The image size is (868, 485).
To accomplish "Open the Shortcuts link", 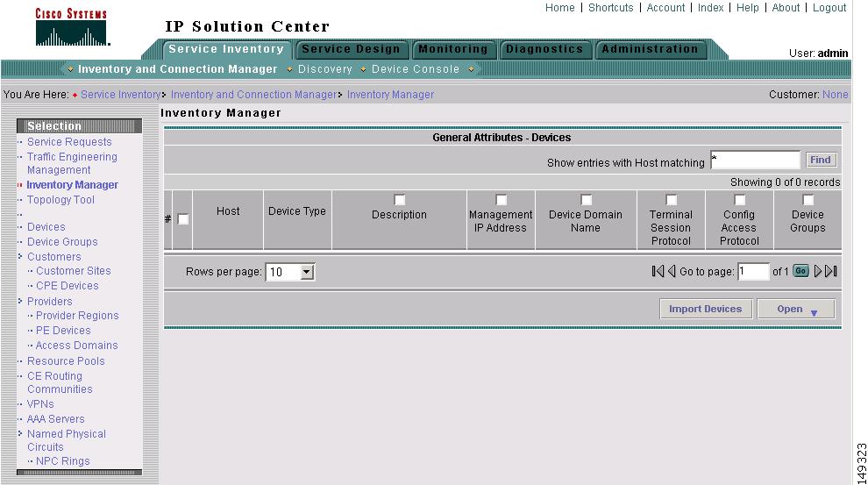I will [610, 8].
